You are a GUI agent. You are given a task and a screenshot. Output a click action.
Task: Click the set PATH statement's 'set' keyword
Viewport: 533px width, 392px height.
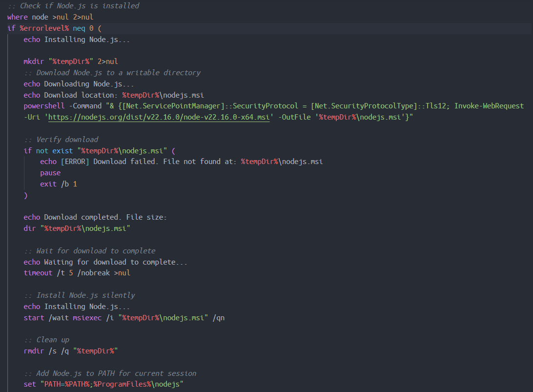(30, 385)
